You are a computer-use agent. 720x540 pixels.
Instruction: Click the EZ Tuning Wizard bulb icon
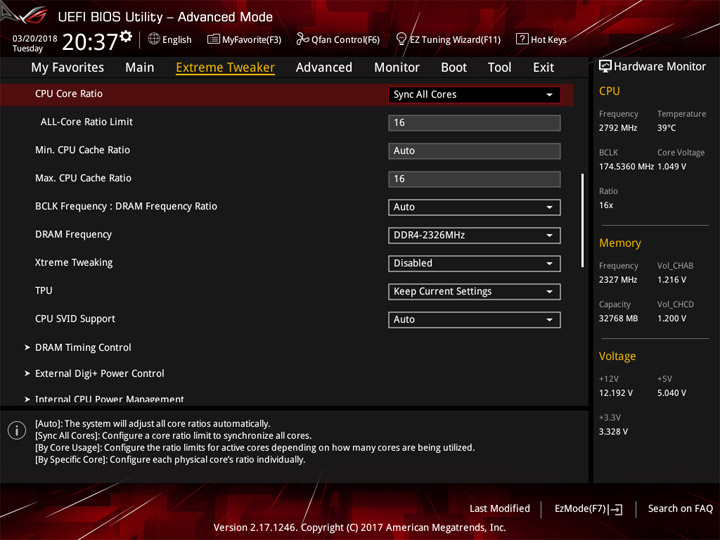click(x=401, y=39)
